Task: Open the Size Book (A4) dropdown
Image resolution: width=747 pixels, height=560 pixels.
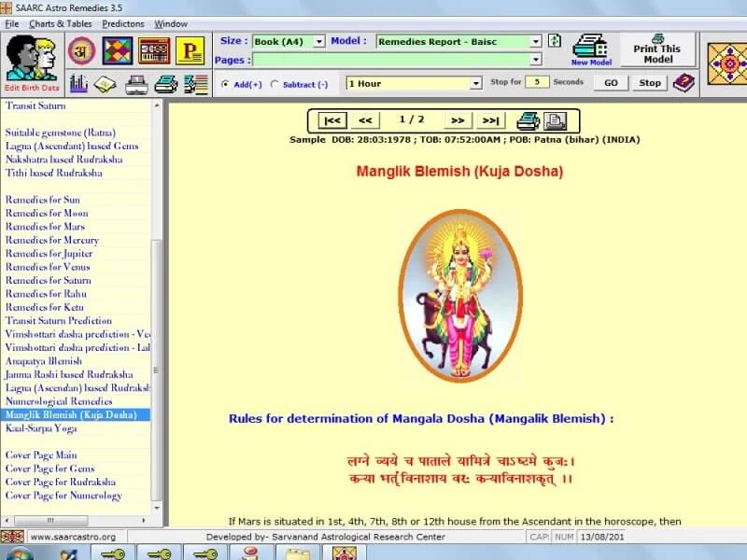Action: click(x=319, y=42)
